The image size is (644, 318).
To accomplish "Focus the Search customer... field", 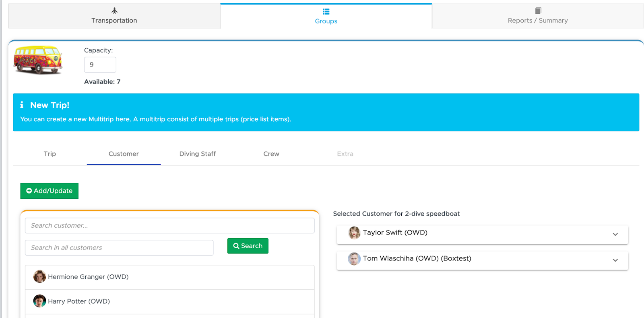I will [170, 226].
